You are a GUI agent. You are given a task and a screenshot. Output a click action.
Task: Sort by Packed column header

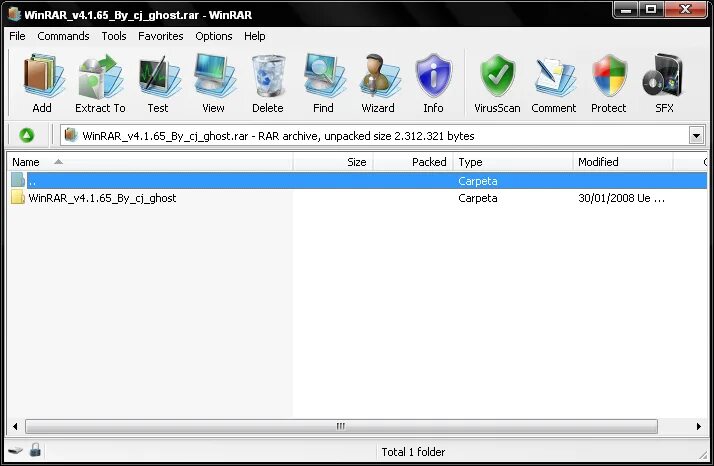[413, 162]
